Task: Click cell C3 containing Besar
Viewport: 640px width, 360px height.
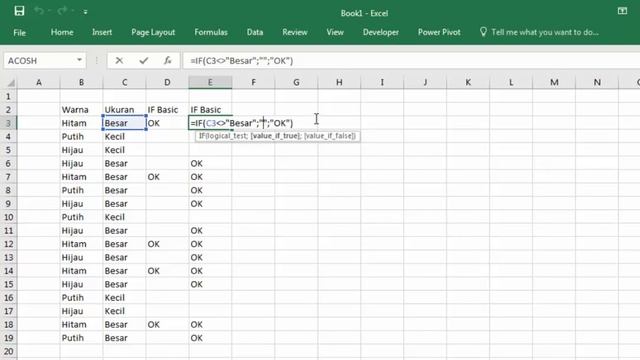Action: [x=124, y=123]
